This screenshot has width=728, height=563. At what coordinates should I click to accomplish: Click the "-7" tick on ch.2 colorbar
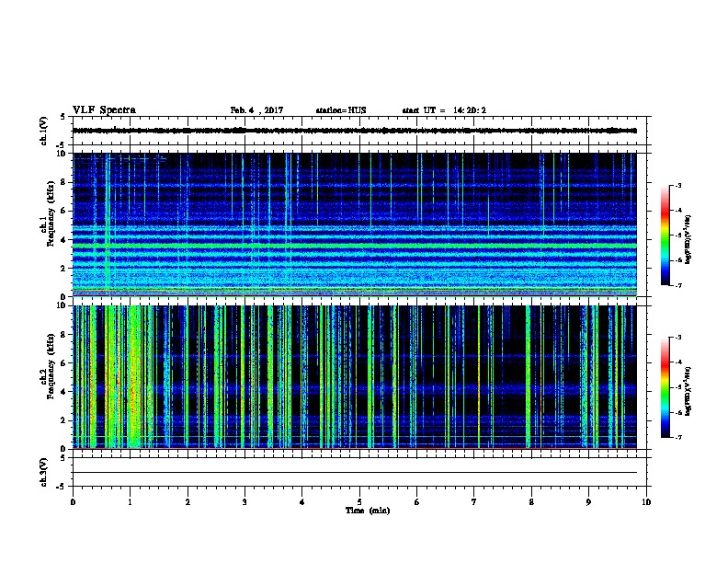click(x=677, y=437)
